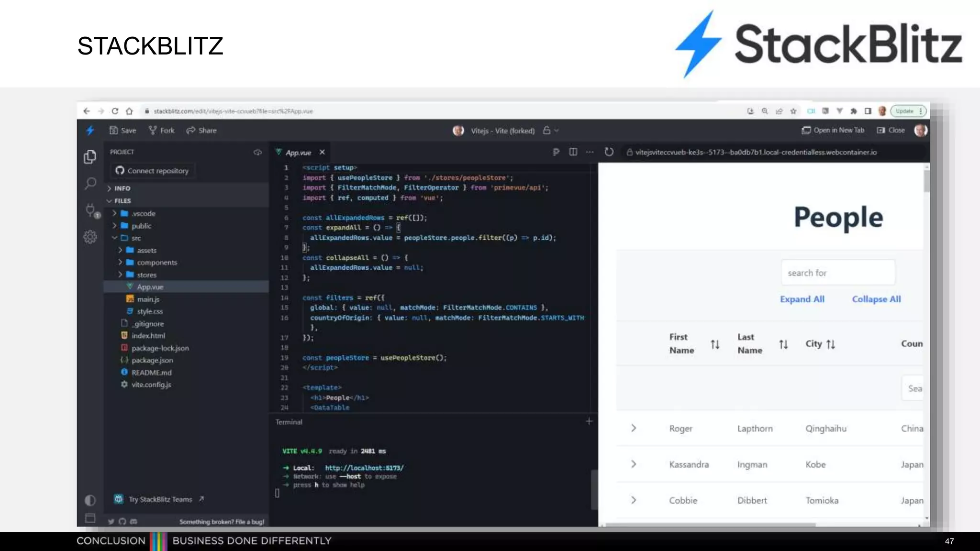Expand the Roger Lapthorn table row
The height and width of the screenshot is (551, 980).
pyautogui.click(x=634, y=428)
